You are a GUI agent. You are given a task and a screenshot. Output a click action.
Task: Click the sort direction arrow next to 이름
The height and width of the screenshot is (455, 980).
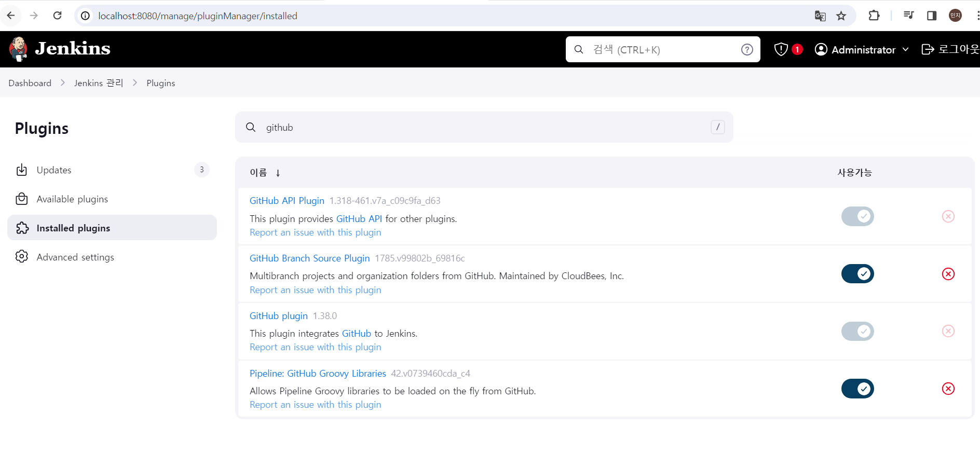click(278, 173)
